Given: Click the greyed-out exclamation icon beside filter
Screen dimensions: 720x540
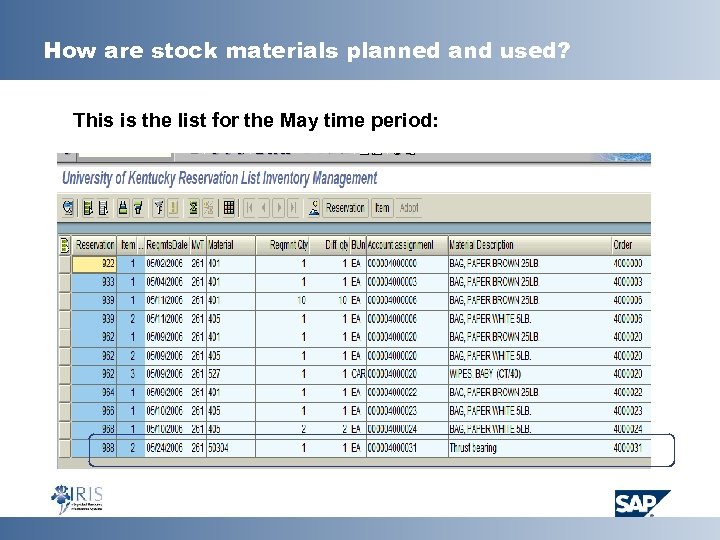Looking at the screenshot, I should click(174, 208).
